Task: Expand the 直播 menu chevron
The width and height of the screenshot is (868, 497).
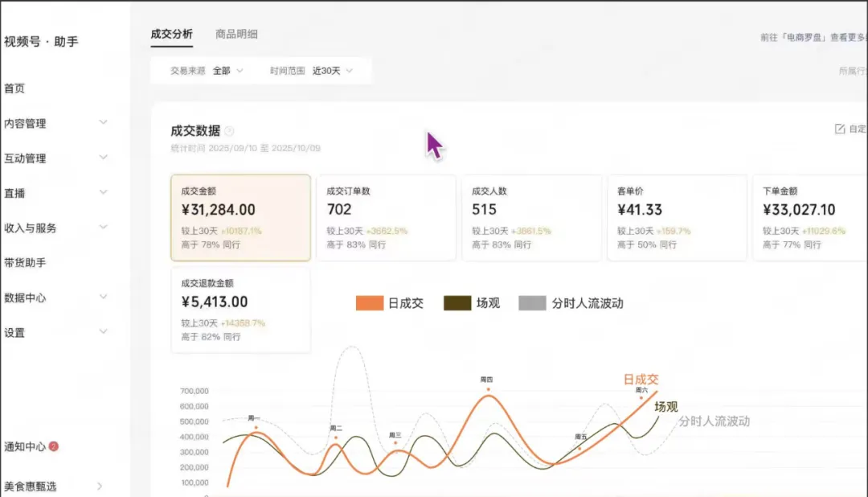Action: (103, 192)
